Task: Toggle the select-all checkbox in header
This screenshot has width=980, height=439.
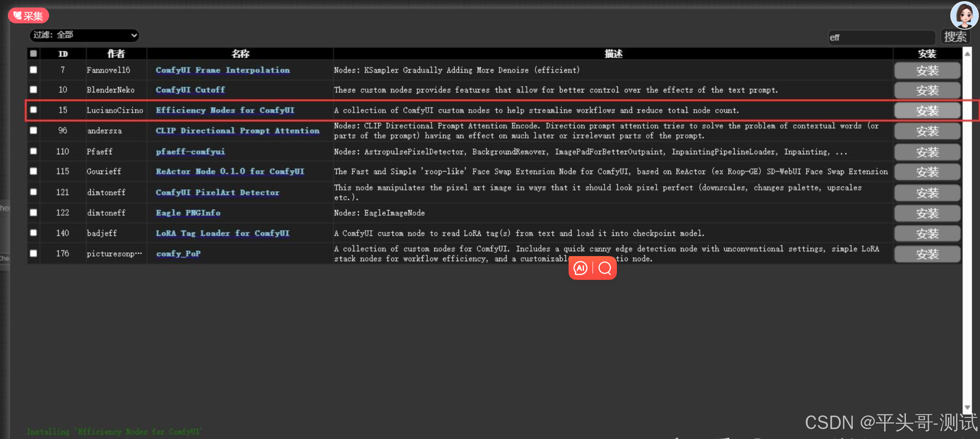Action: 34,53
